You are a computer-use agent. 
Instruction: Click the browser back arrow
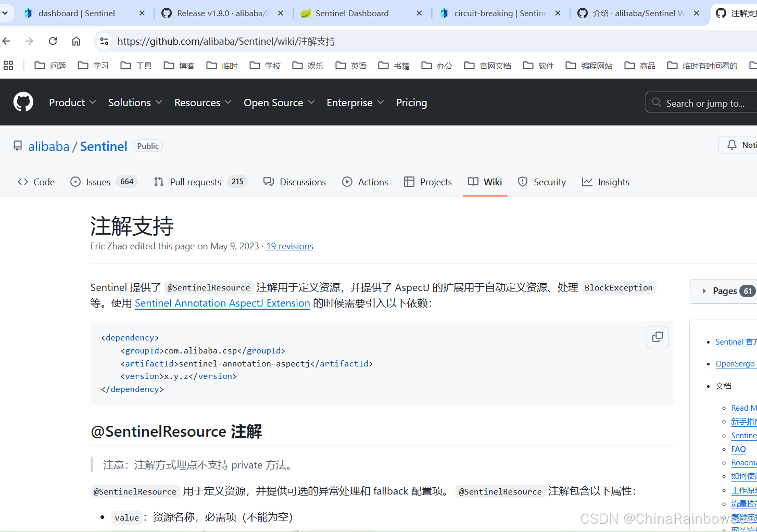(x=7, y=41)
